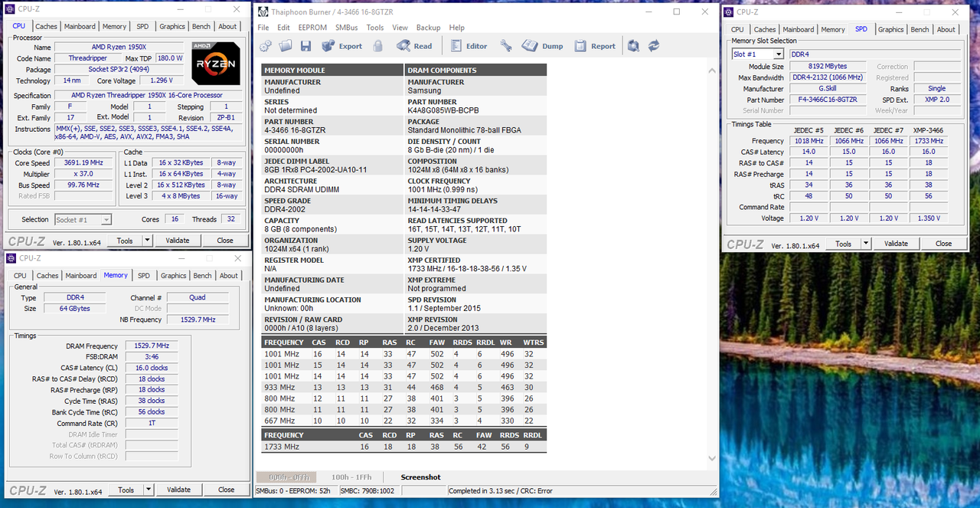This screenshot has height=508, width=980.
Task: Click Close button in CPU-Z CPU window
Action: pos(225,240)
